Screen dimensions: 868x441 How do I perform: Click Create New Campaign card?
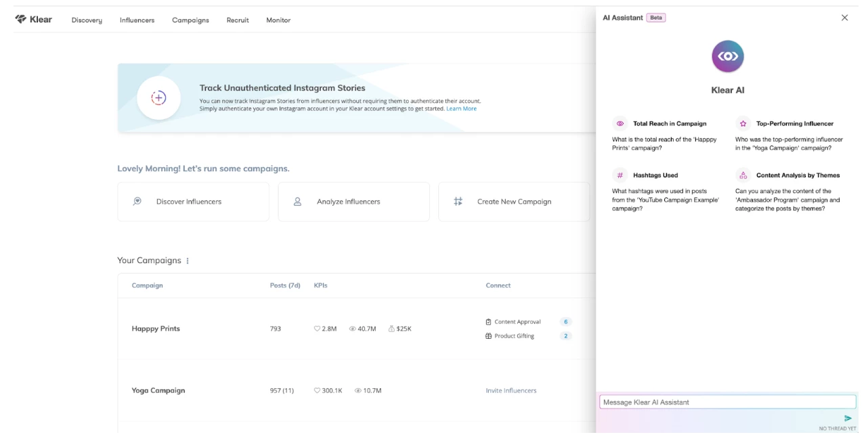514,202
